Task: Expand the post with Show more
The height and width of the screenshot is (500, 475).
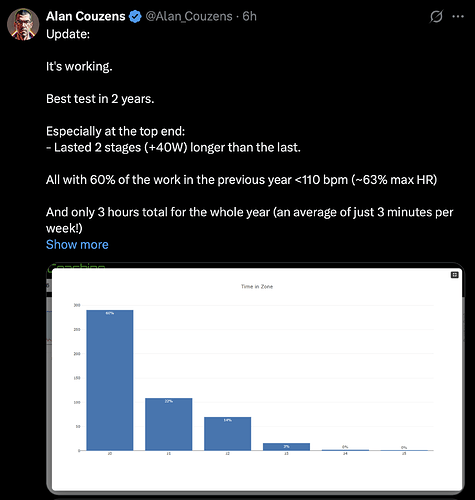Action: [77, 245]
